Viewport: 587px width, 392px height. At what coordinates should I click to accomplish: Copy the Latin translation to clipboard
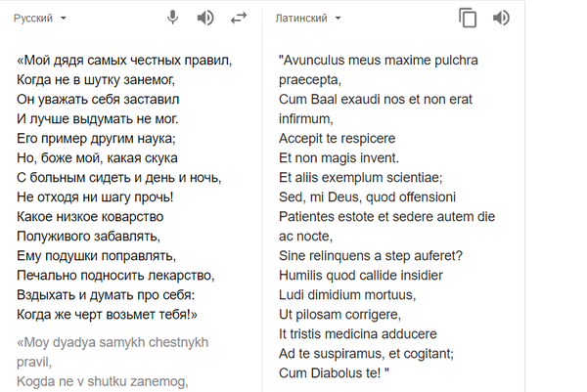point(468,18)
